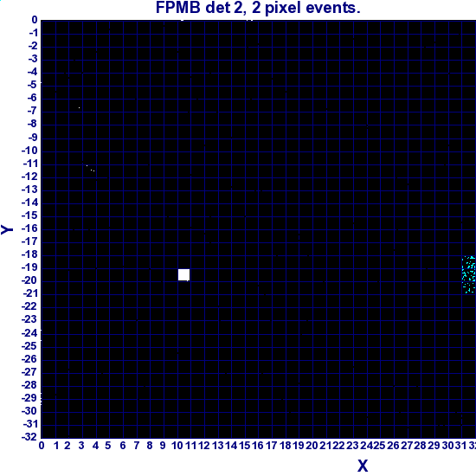476x476 pixels.
Task: Click the Y-axis tick label -16
Action: 29,228
